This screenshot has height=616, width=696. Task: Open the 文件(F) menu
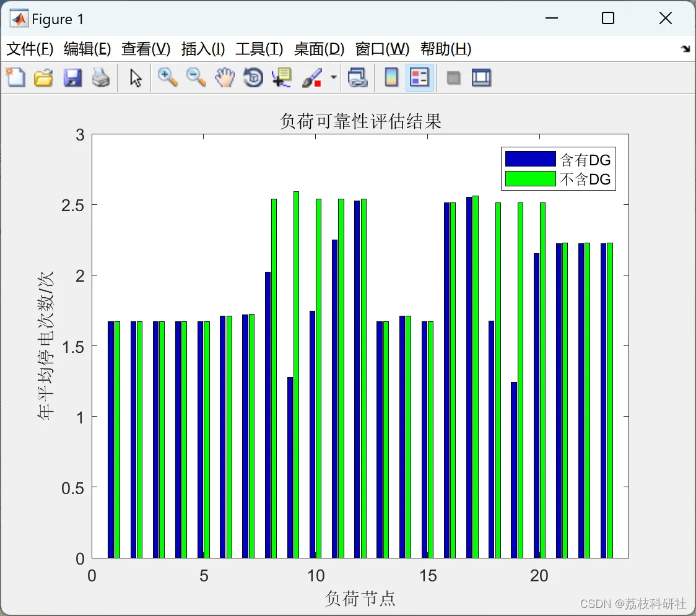30,48
